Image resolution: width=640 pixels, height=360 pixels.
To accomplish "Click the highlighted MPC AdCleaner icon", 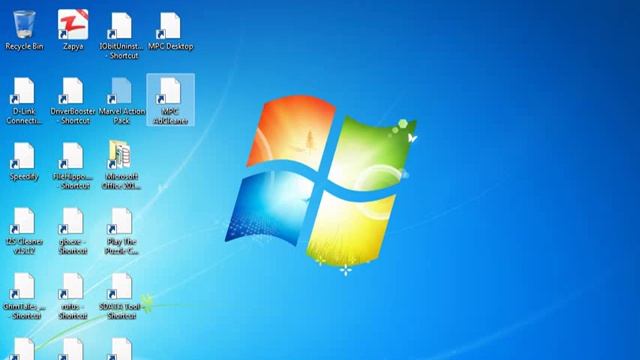I will (x=170, y=100).
